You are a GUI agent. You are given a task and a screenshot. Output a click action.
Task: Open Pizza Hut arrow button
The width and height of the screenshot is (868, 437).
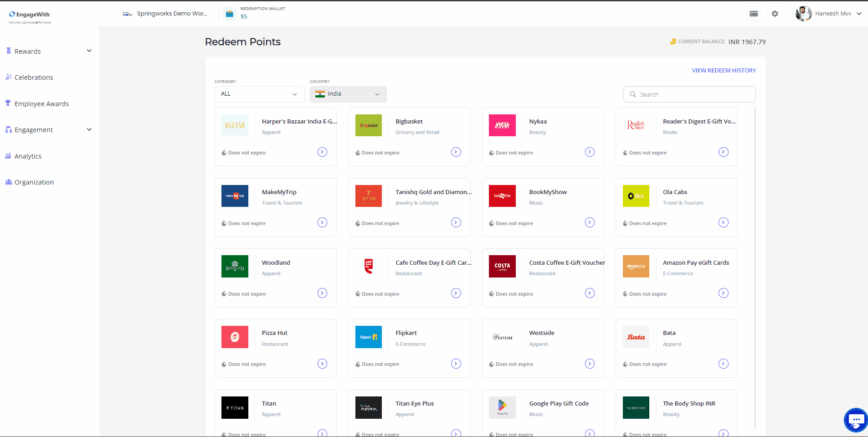[x=322, y=364]
